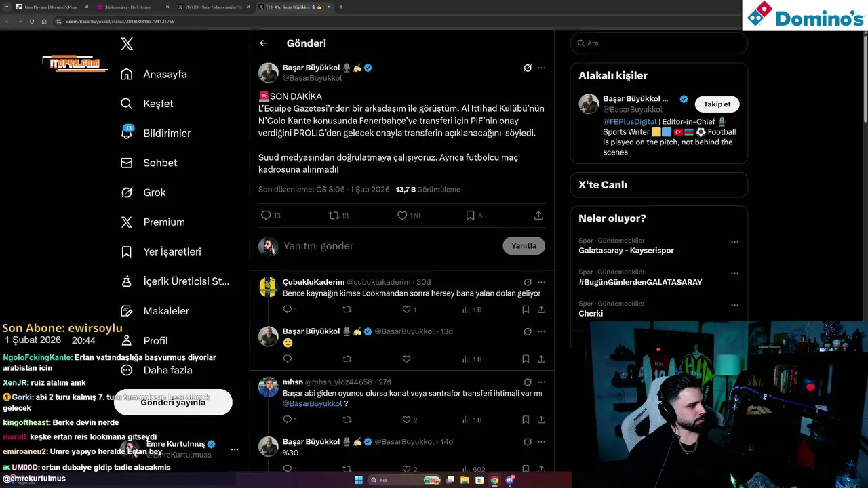Click the browser home button
868x488 pixels.
tap(44, 22)
